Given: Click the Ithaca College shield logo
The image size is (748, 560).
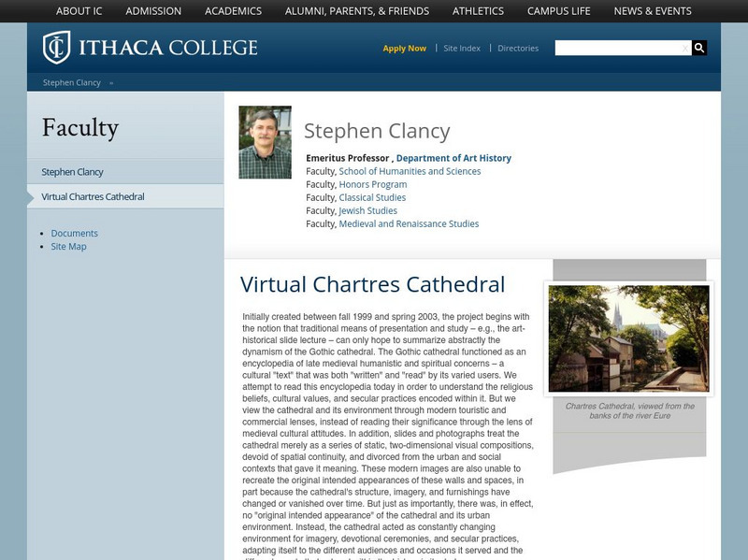Looking at the screenshot, I should click(x=56, y=48).
